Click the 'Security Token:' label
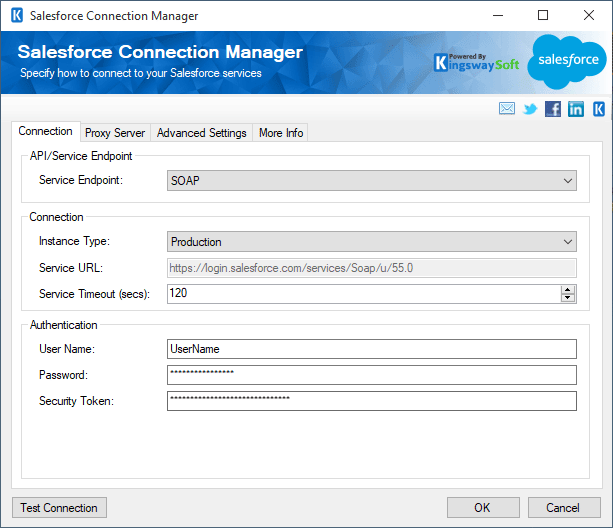613x528 pixels. 76,401
